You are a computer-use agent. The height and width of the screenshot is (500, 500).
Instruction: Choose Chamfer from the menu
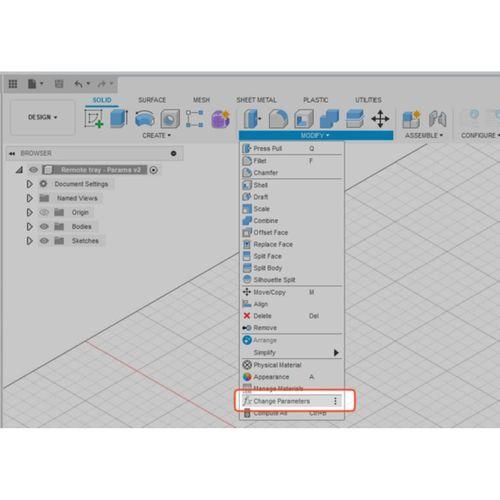[x=292, y=172]
